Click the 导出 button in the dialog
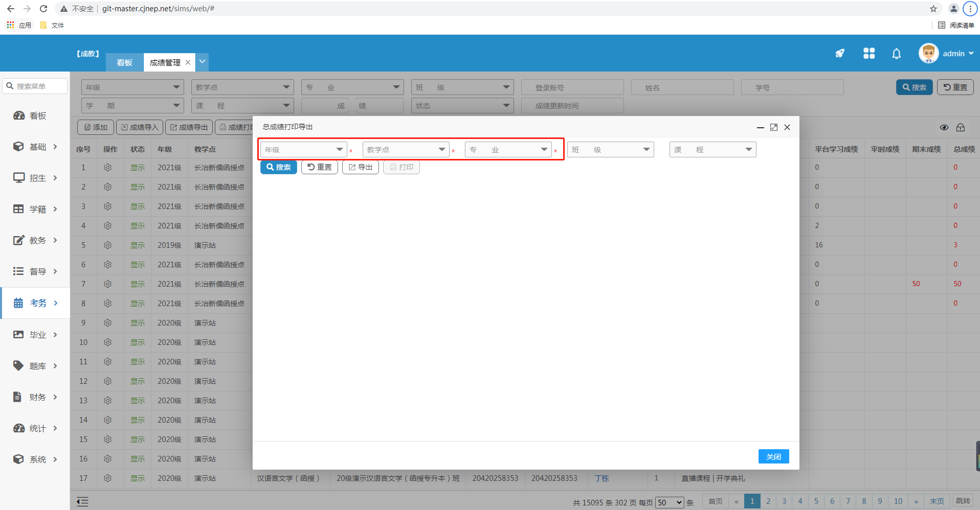This screenshot has height=510, width=980. coord(360,167)
